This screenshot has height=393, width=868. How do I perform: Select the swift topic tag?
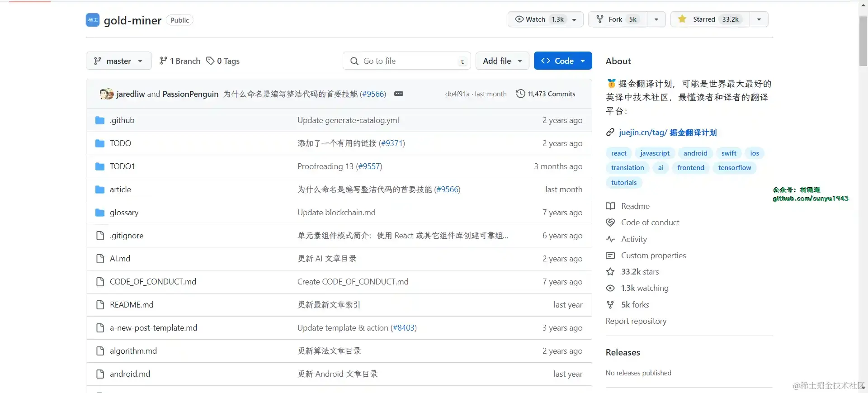click(x=729, y=153)
